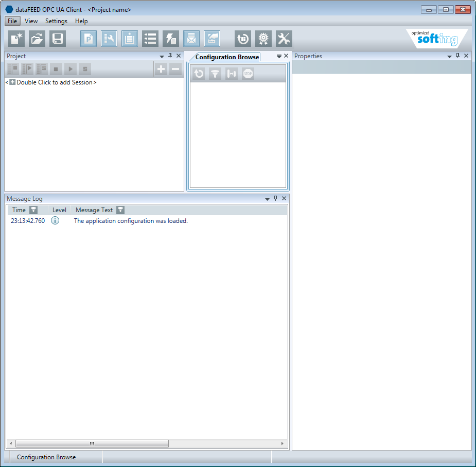
Task: Click the STOP browse icon
Action: pyautogui.click(x=248, y=74)
